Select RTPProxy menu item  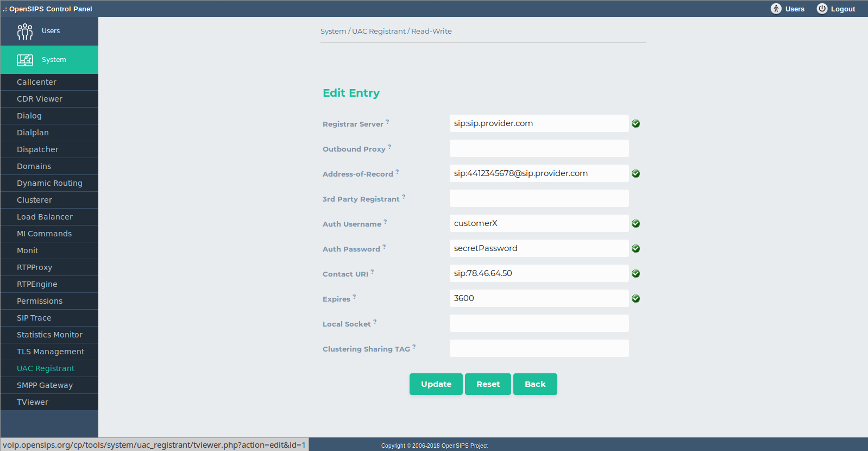point(49,267)
